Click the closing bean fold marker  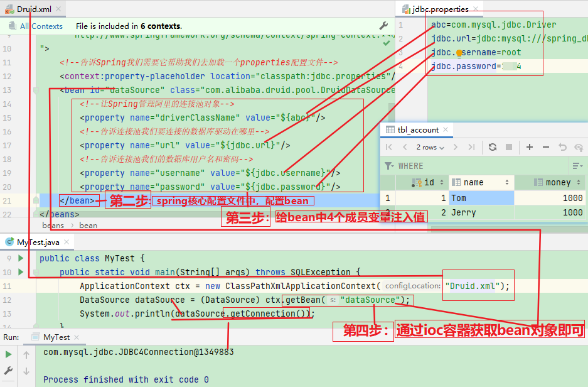coord(36,200)
